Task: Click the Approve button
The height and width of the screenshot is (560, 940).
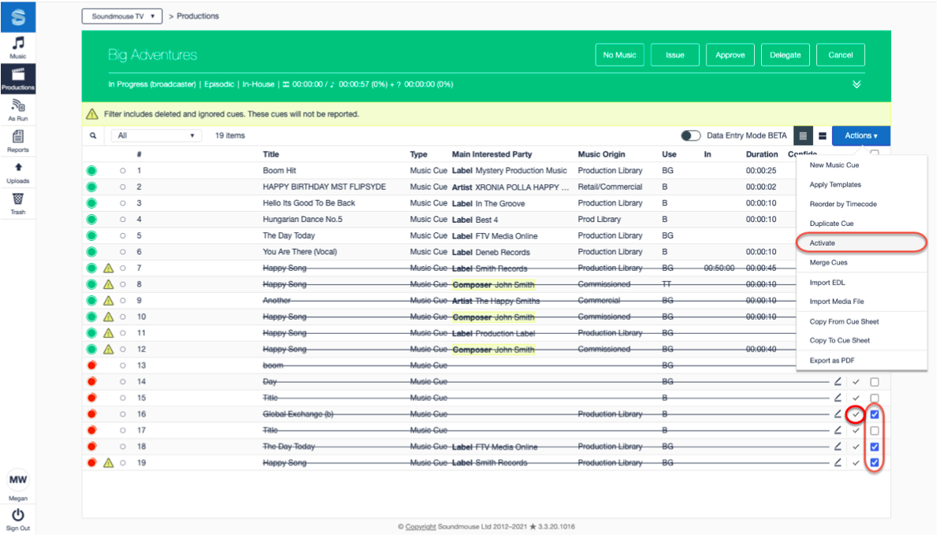Action: pos(730,54)
